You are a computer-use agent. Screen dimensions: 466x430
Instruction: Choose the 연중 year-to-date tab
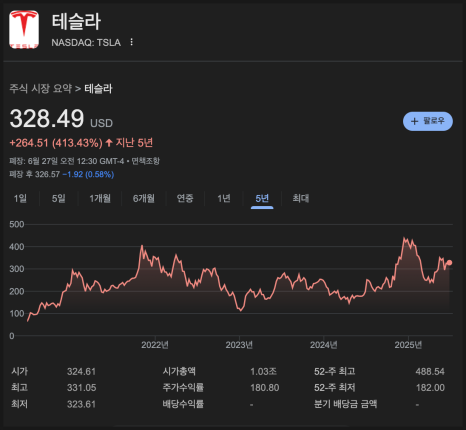point(185,199)
